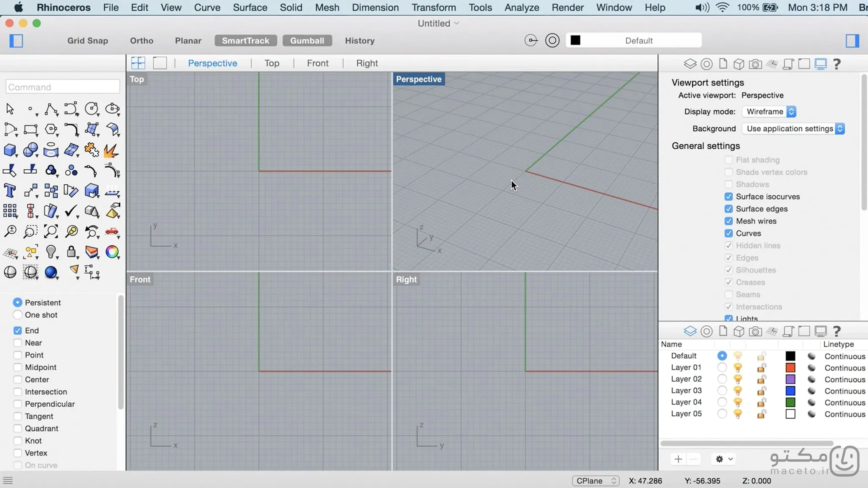Open the CPlane coordinate dropdown
Viewport: 868px width, 488px height.
595,481
